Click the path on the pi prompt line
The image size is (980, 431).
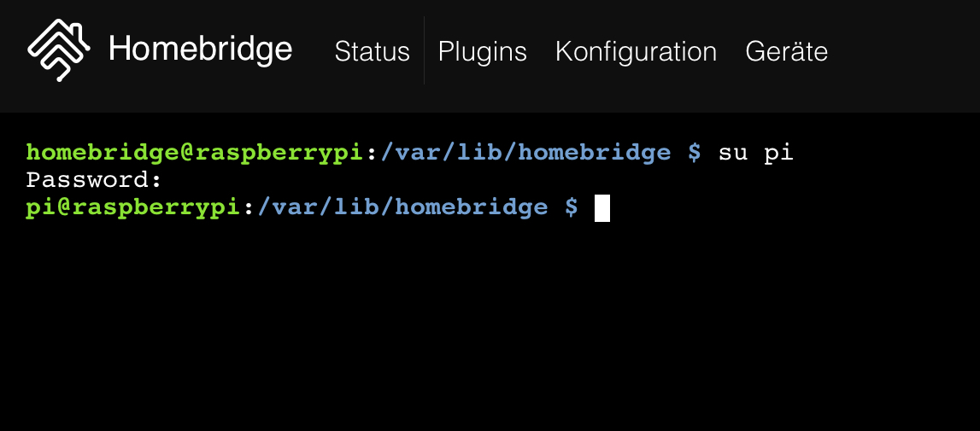pos(402,207)
